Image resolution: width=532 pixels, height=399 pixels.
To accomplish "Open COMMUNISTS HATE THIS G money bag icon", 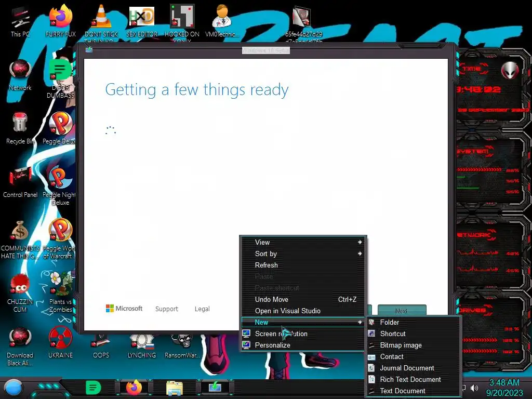I will (20, 239).
